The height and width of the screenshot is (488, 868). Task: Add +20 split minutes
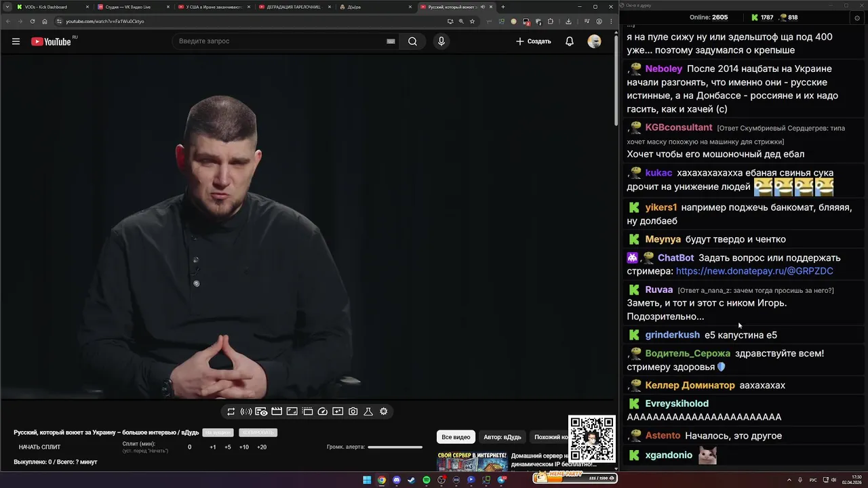click(262, 447)
